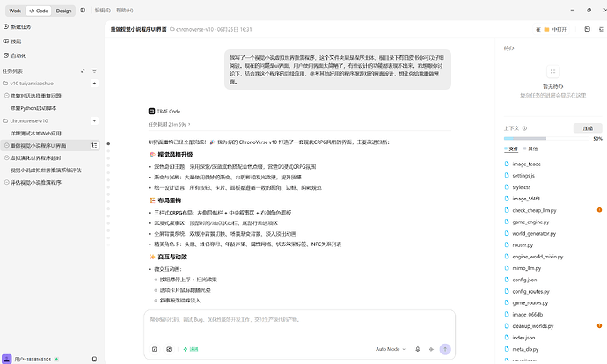
Task: Open the filter icon in task list header
Action: tap(94, 71)
